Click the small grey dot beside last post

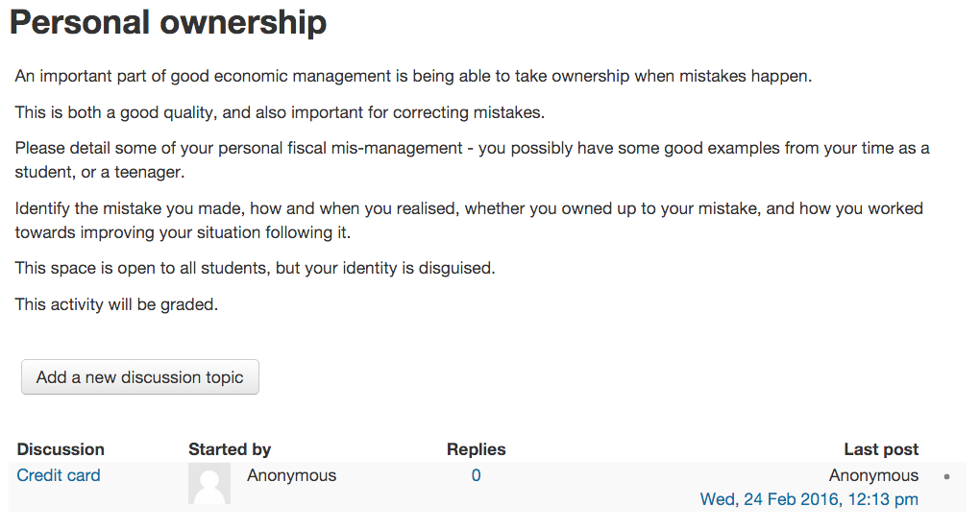tap(947, 477)
